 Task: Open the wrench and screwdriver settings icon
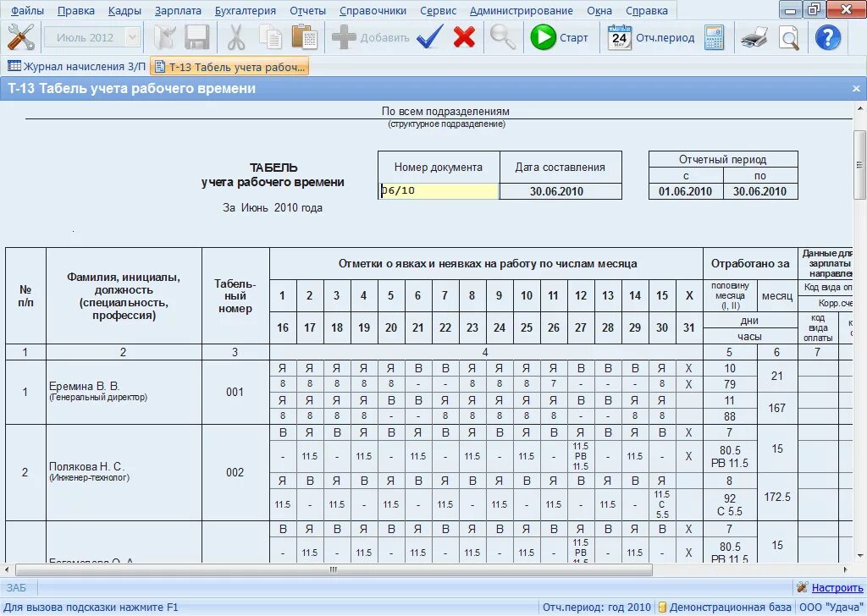pyautogui.click(x=20, y=37)
